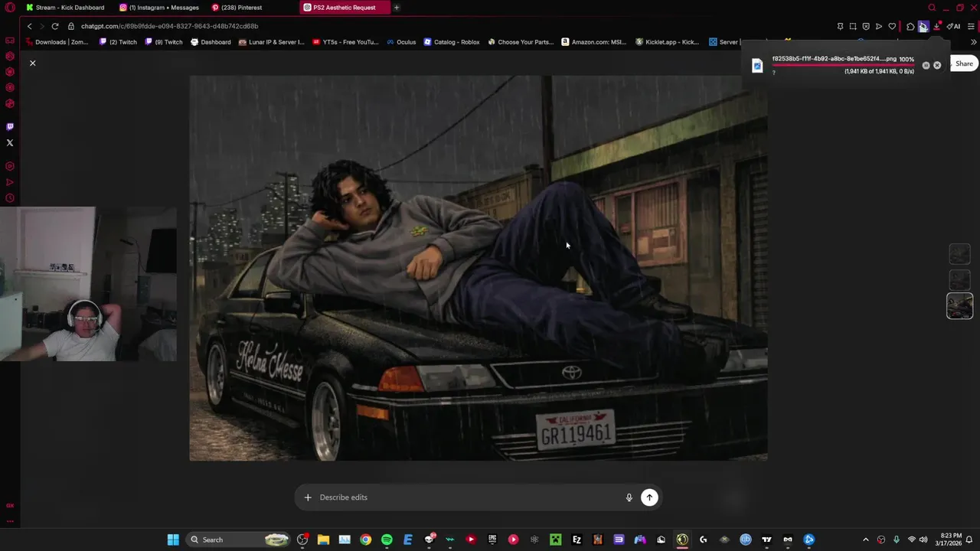Open the Oculus bookmark
Viewport: 980px width, 551px height.
coord(401,42)
